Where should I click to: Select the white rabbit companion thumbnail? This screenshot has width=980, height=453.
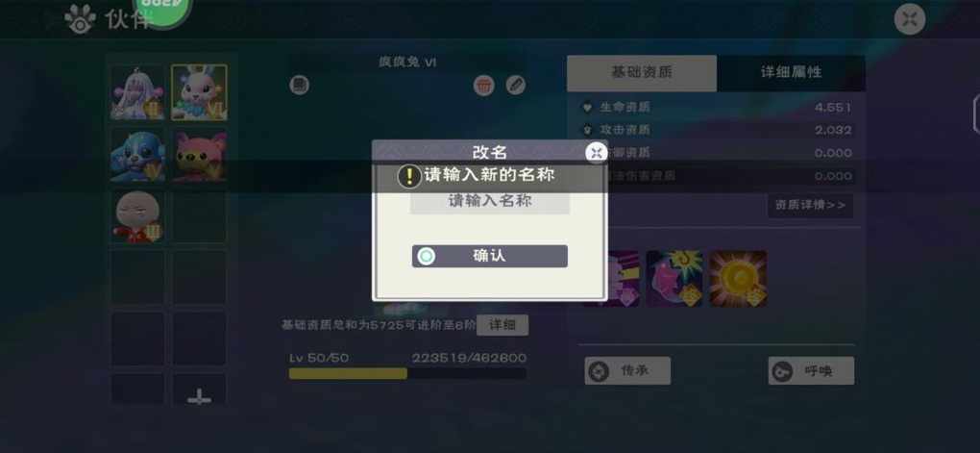pos(200,92)
